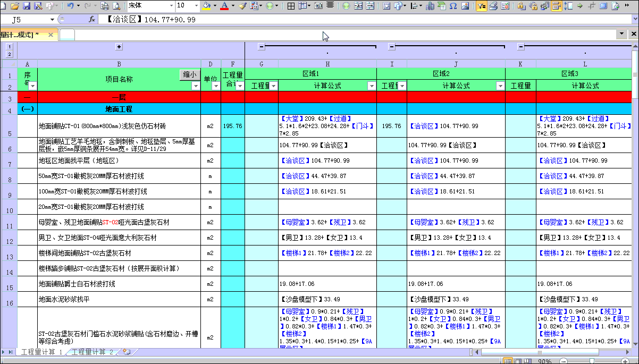Click the fx insert function icon

(91, 20)
